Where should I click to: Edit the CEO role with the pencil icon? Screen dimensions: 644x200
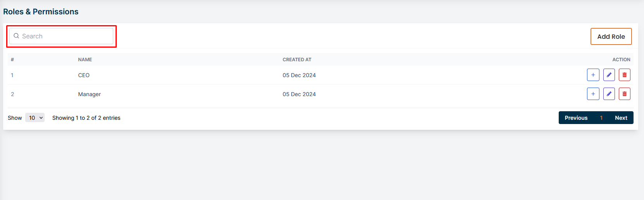(609, 75)
